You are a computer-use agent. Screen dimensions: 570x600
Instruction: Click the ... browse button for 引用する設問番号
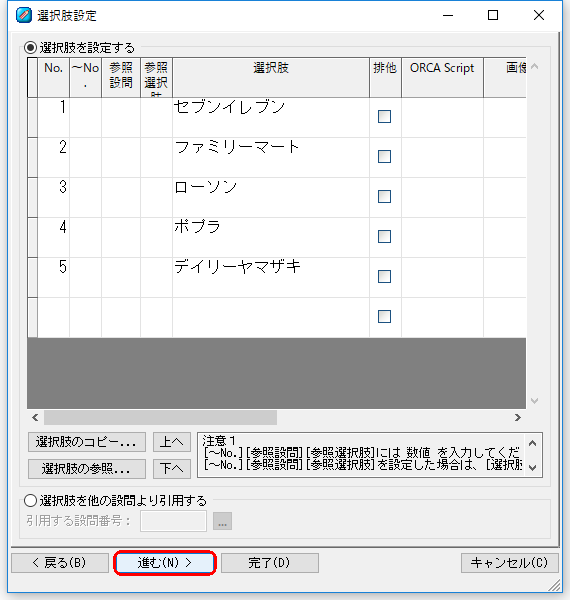[222, 521]
